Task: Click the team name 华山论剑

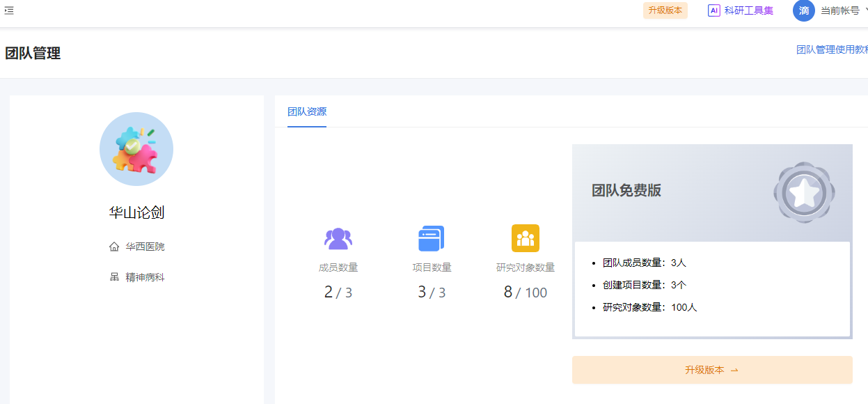Action: [x=136, y=212]
